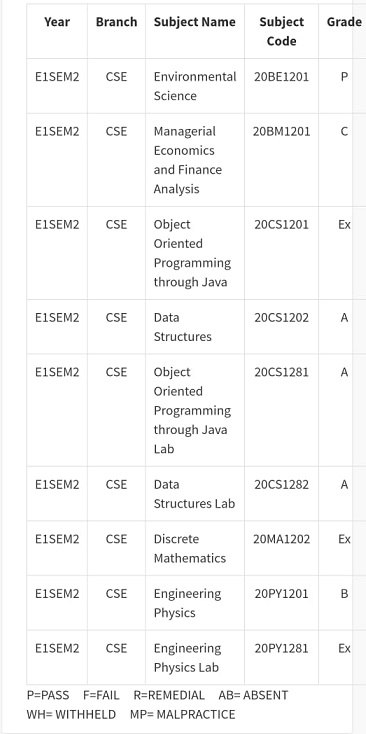Viewport: 366px width, 734px height.
Task: Click subject code 20MA1202
Action: point(282,539)
